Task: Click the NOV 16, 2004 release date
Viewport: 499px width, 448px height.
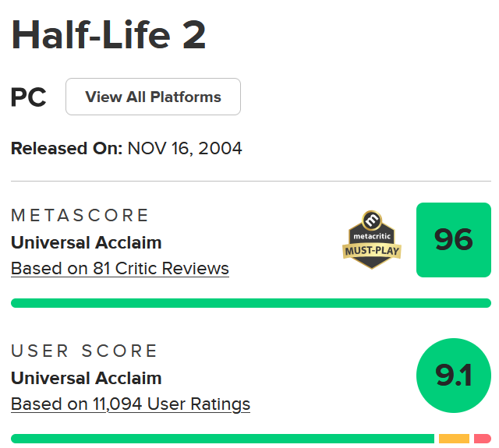Action: [x=185, y=149]
